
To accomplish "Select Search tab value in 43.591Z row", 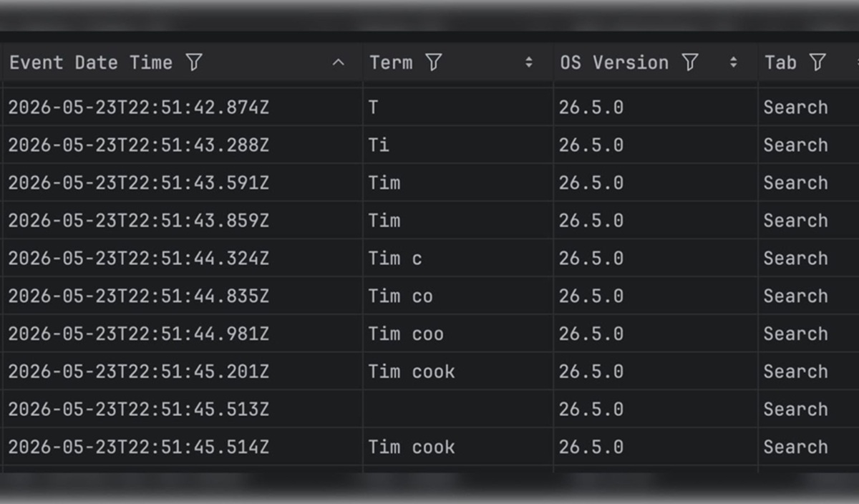I will (795, 183).
